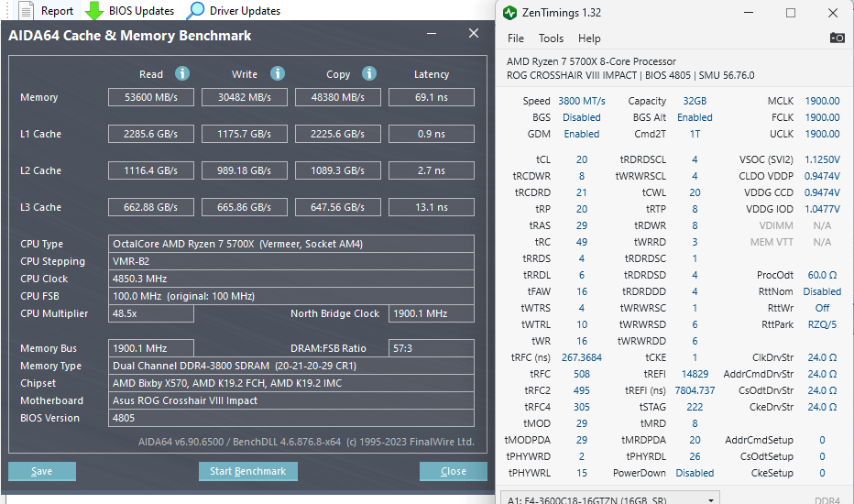Screen dimensions: 854x504
Task: Click the Speed value 3800 MT/s in ZenTimings
Action: [x=582, y=101]
